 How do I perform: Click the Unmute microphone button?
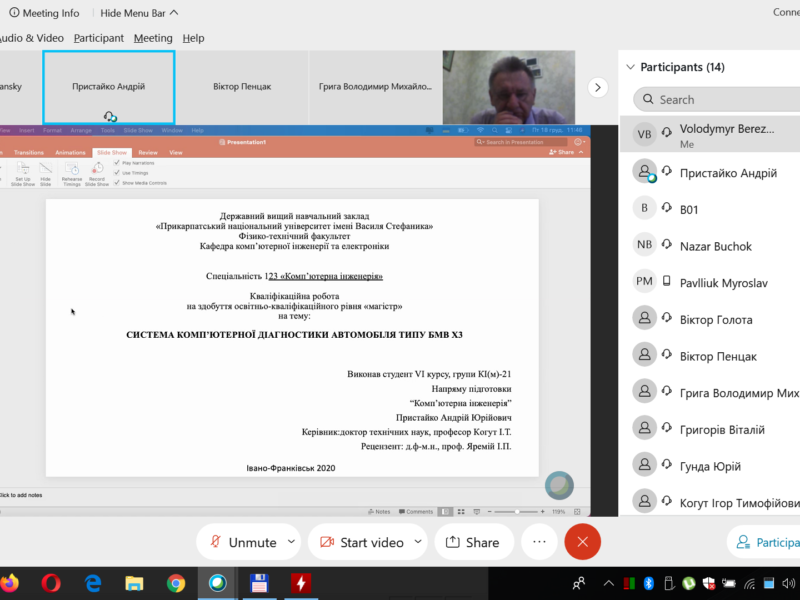[241, 542]
